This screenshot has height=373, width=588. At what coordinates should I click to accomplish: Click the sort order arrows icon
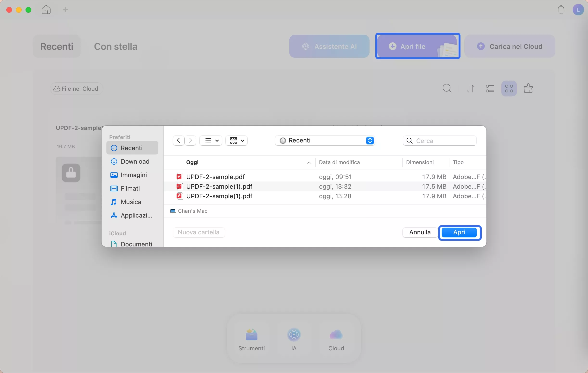[471, 88]
